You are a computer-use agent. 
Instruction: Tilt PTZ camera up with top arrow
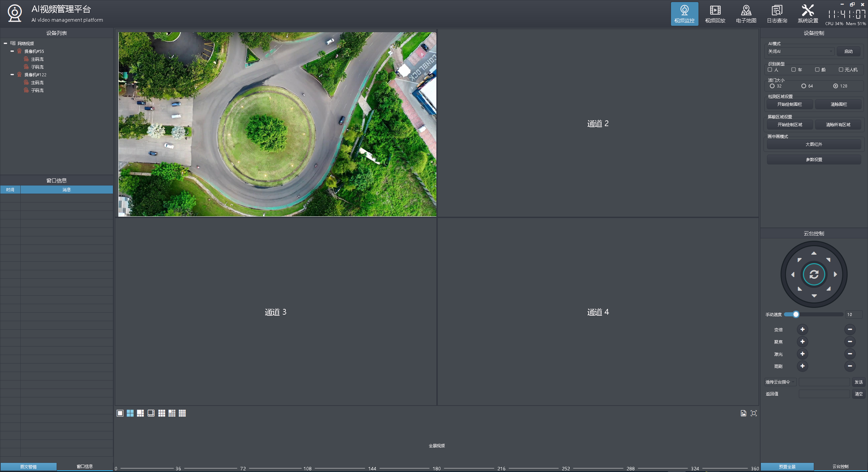tap(814, 253)
